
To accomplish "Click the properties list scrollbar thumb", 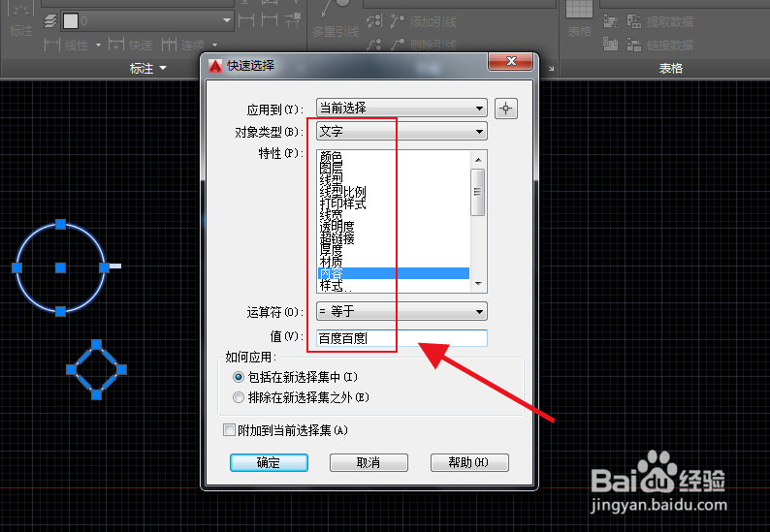I will click(x=478, y=192).
